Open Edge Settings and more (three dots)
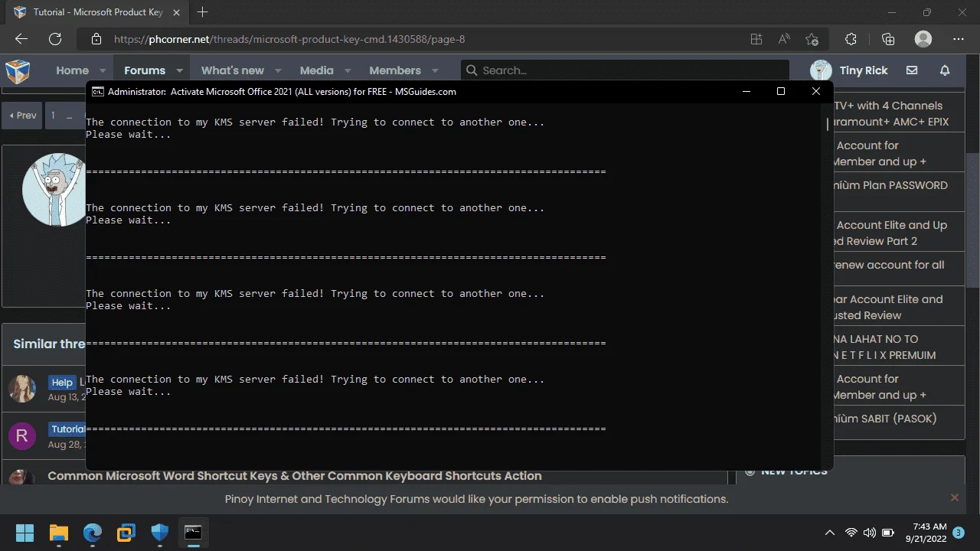 coord(959,39)
